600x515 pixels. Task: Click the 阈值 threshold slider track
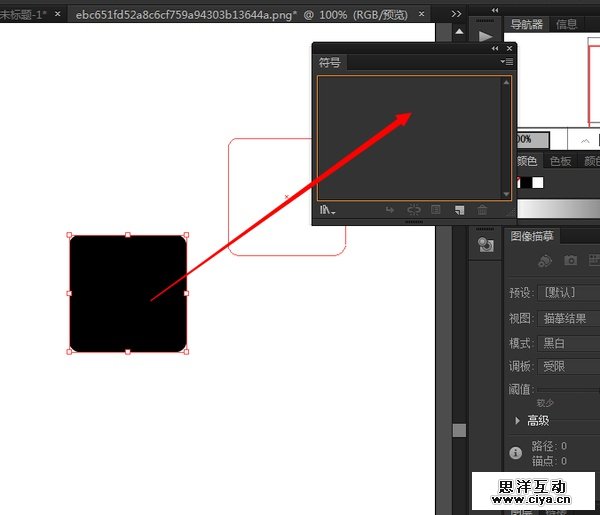point(569,390)
